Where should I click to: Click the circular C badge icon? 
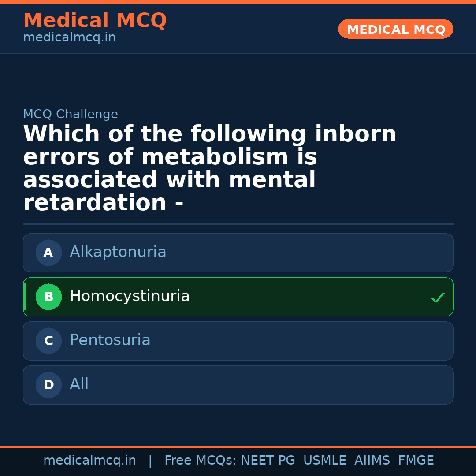(48, 341)
